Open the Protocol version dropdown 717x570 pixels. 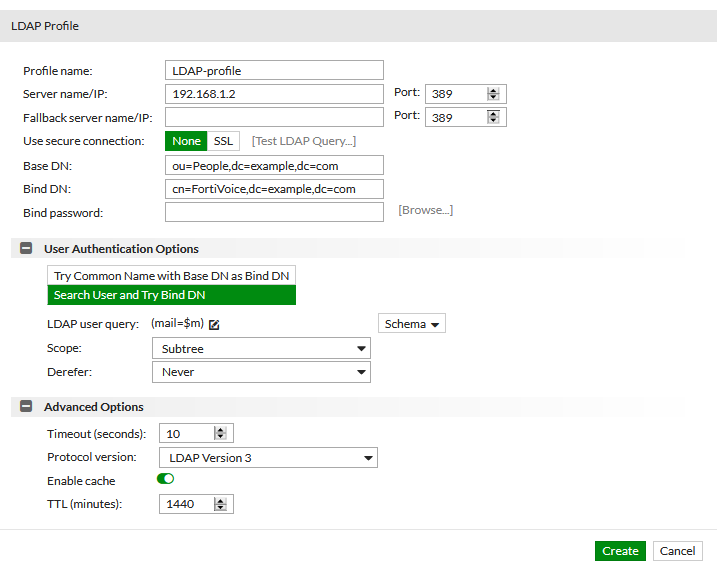pos(268,458)
